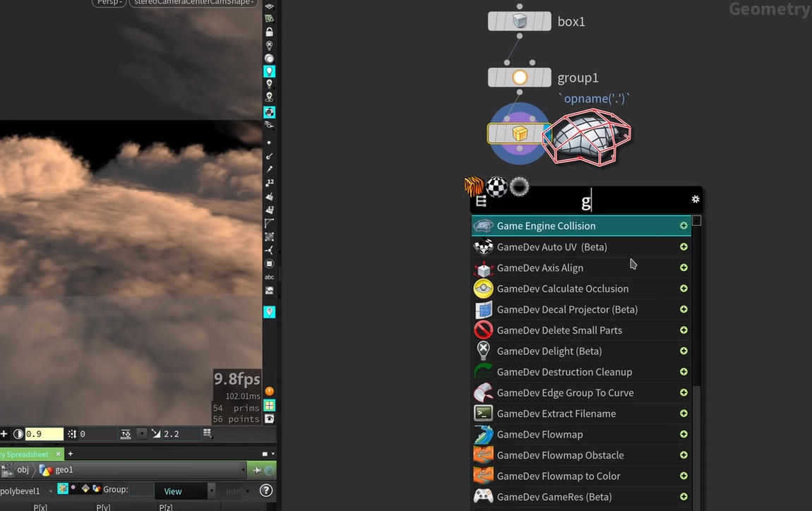Toggle the eye visibility icon below fps info
Viewport: 812px width, 511px height.
click(269, 419)
